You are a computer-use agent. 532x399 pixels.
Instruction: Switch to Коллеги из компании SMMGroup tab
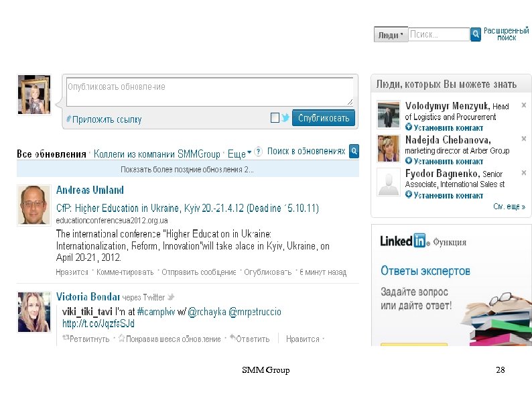(x=157, y=154)
